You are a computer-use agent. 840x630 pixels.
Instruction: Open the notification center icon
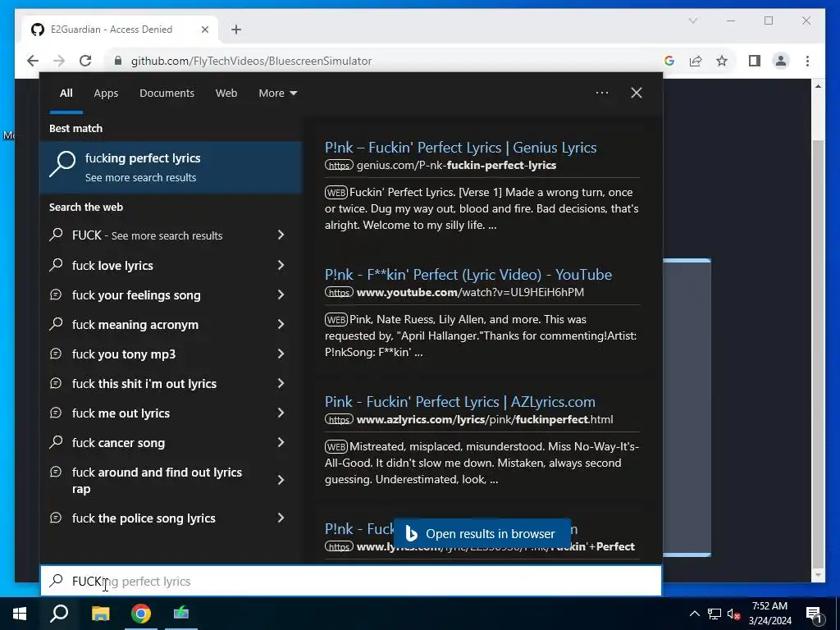tap(814, 614)
